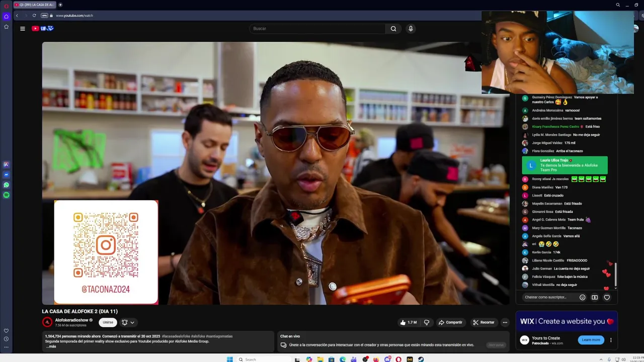Open Wix Create a website banner

567,321
